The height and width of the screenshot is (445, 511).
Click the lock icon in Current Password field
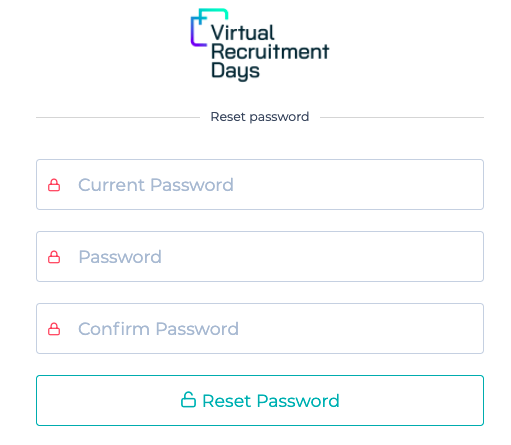tap(54, 185)
